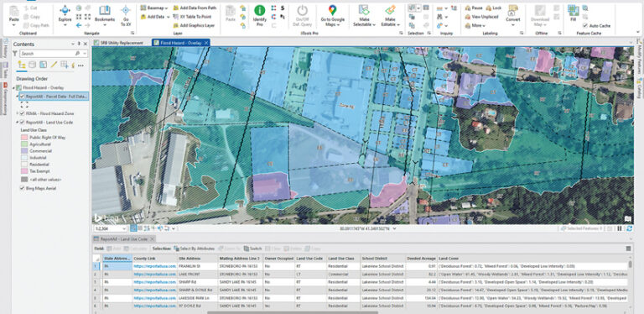Image resolution: width=644 pixels, height=314 pixels.
Task: Open the Bookmarks gallery
Action: [105, 15]
